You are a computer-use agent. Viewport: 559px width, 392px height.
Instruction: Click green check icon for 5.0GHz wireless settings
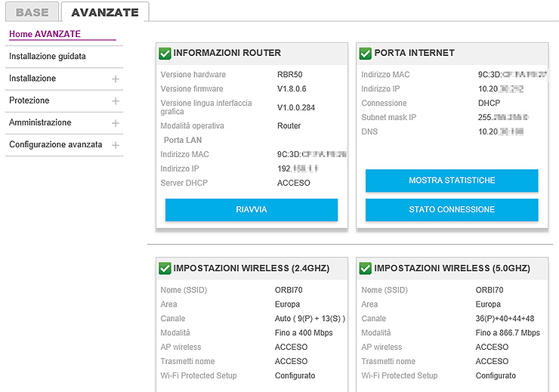point(366,269)
